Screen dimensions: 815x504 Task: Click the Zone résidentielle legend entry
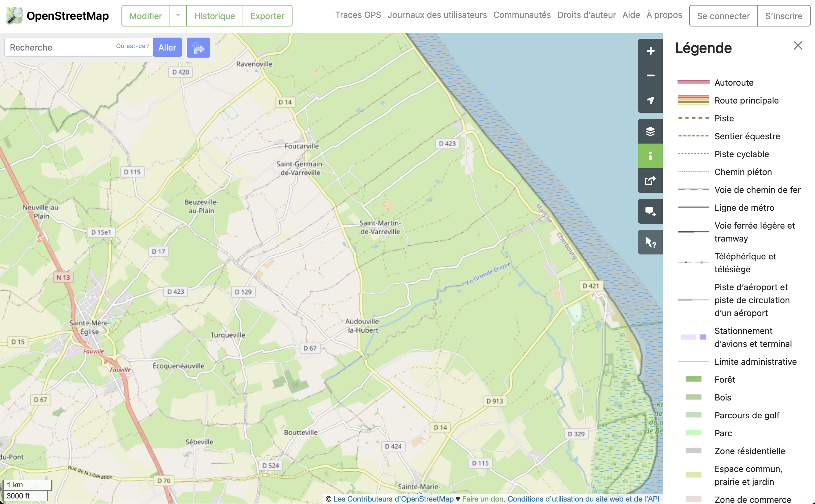pos(750,451)
